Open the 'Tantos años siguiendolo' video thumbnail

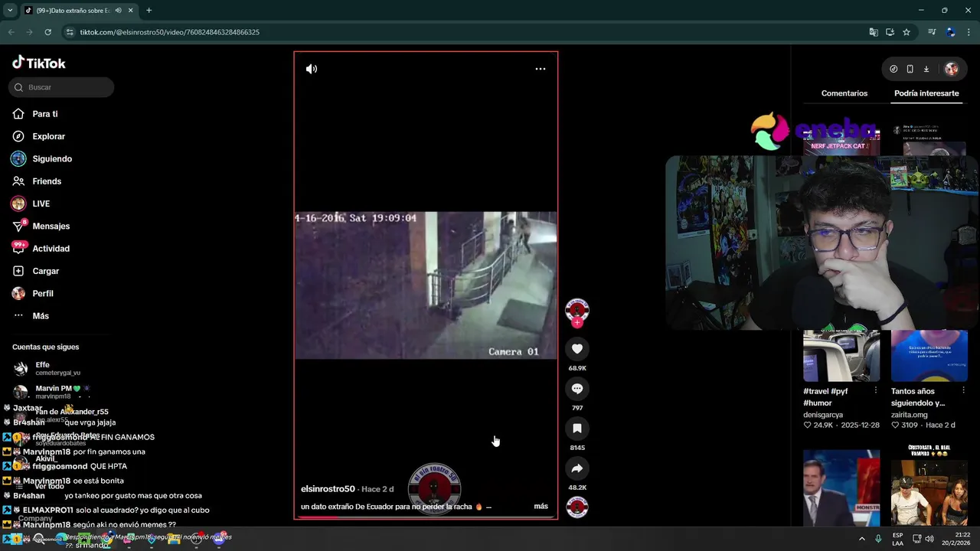[929, 356]
